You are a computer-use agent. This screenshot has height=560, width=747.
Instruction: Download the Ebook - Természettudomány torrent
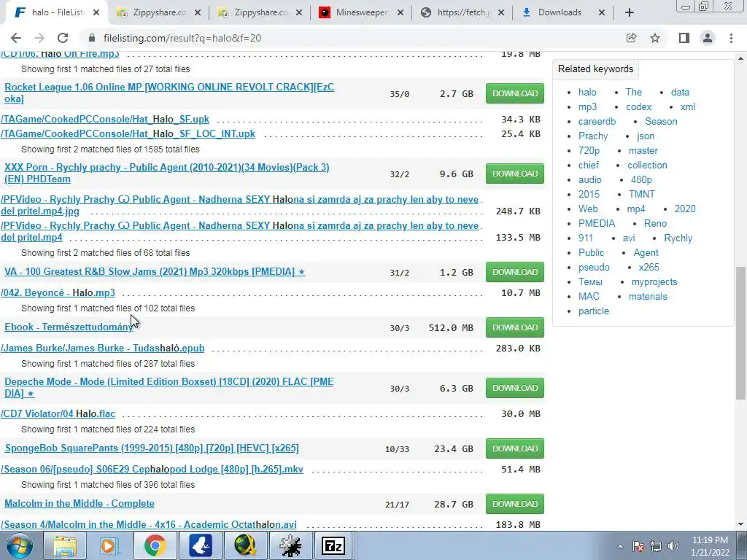pos(515,327)
